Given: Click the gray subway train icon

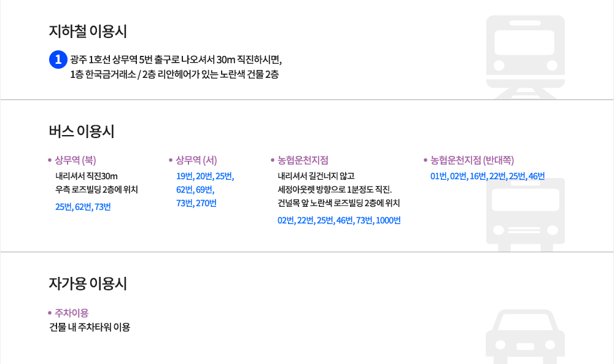Looking at the screenshot, I should click(x=525, y=57).
